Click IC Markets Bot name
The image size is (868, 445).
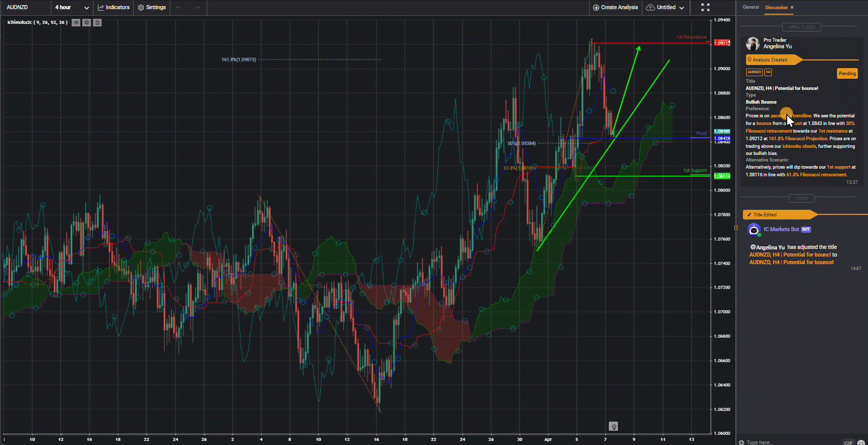(x=781, y=229)
